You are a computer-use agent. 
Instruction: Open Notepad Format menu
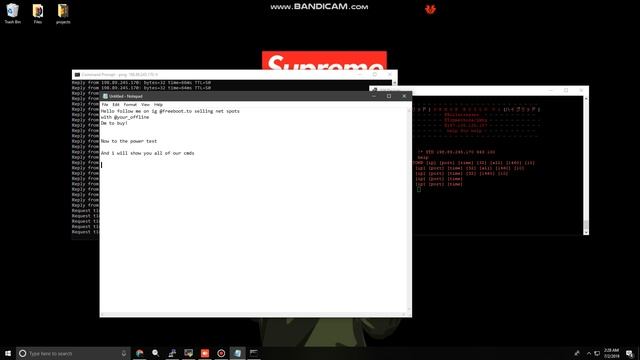130,105
